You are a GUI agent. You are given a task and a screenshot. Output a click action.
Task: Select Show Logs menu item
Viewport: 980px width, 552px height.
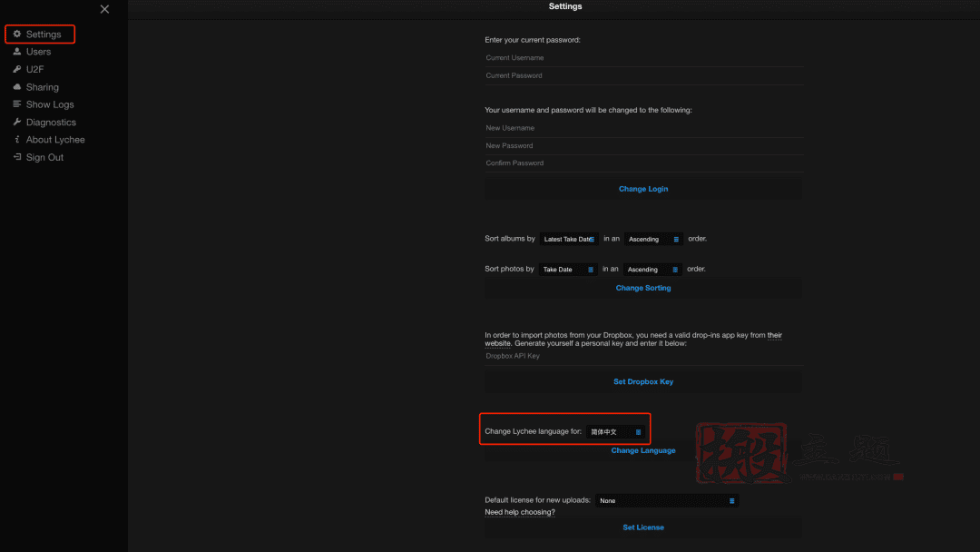click(x=50, y=104)
